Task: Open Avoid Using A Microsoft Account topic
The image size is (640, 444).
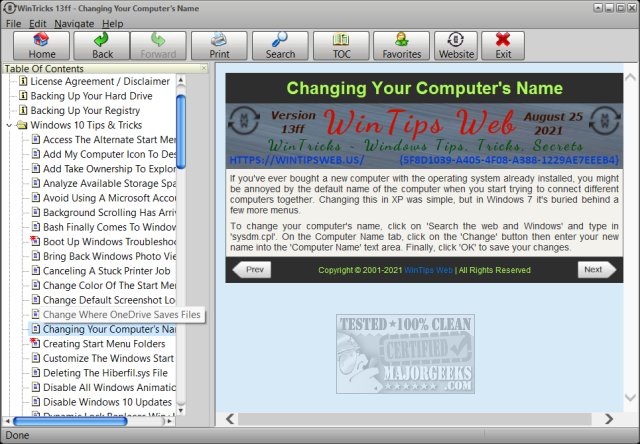Action: 109,198
